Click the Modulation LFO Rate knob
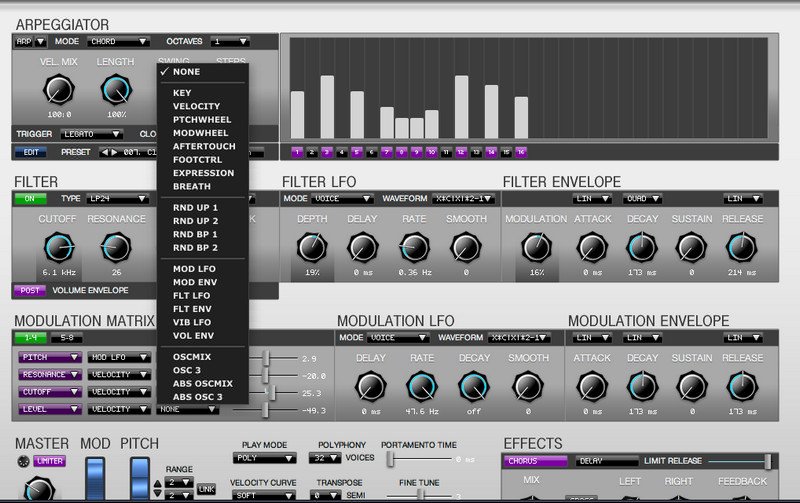This screenshot has width=800, height=503. tap(421, 386)
